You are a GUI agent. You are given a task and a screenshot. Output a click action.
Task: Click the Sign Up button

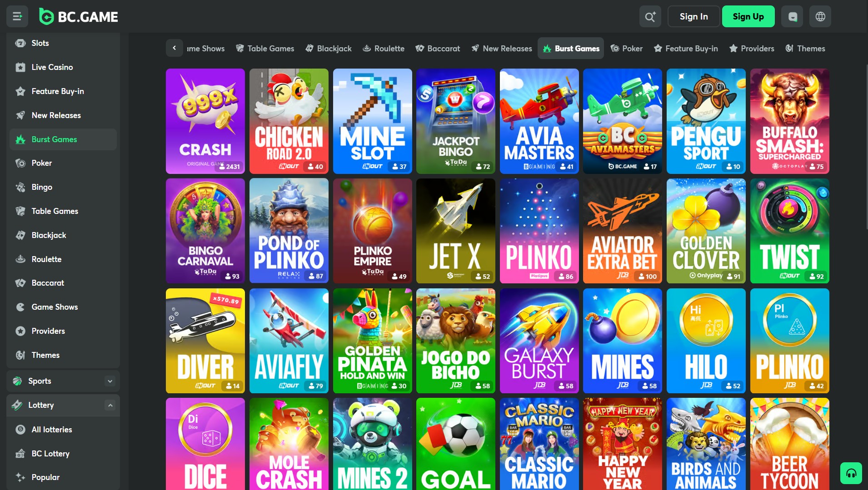tap(748, 16)
